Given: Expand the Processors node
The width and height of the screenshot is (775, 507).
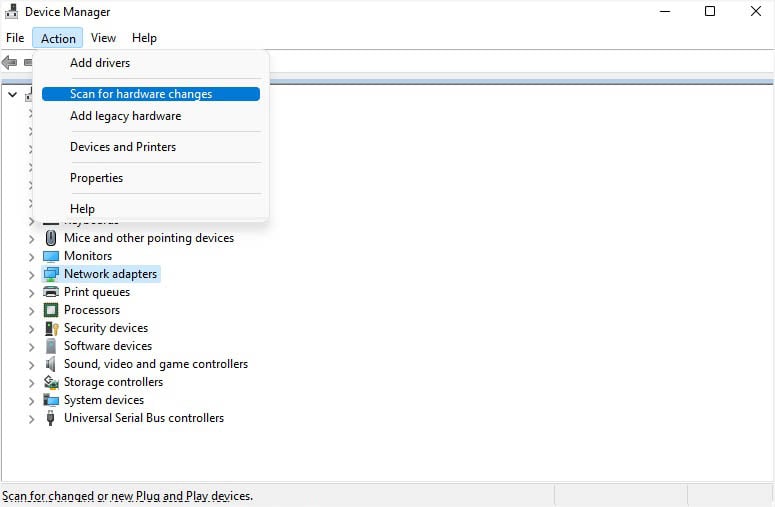Looking at the screenshot, I should pyautogui.click(x=31, y=311).
